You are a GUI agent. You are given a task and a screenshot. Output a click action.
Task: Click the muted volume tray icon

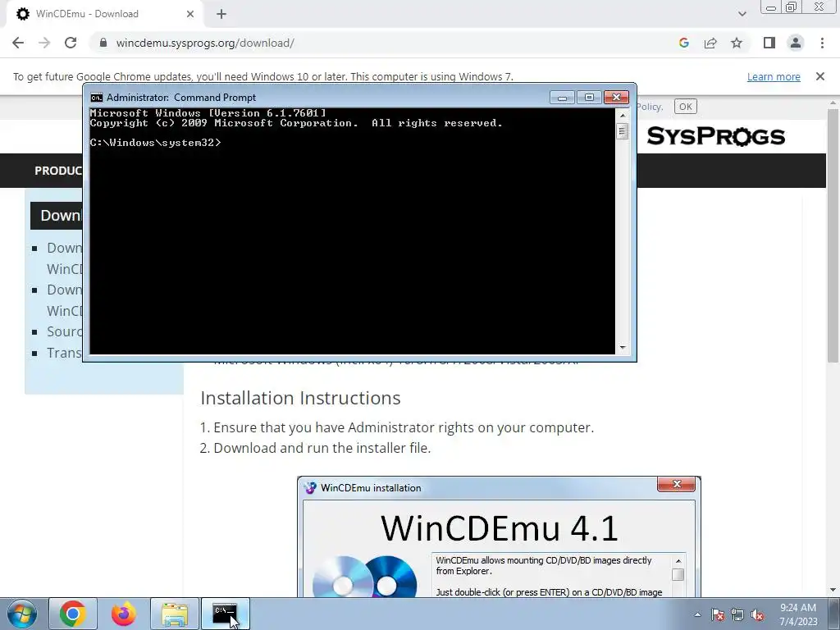pos(757,614)
